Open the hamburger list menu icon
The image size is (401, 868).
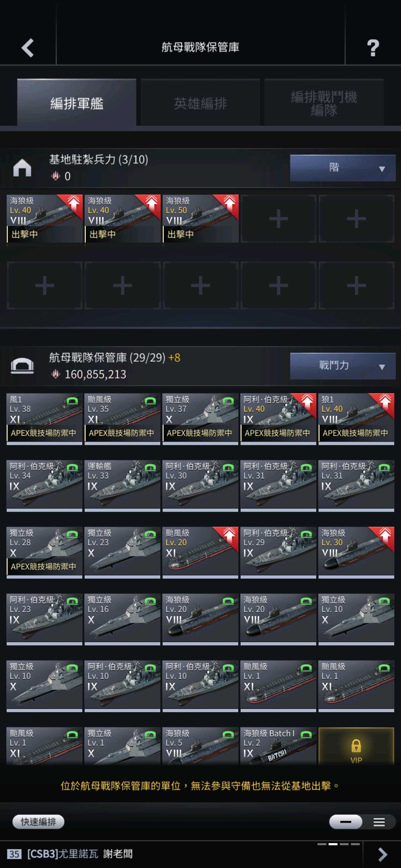(x=379, y=822)
